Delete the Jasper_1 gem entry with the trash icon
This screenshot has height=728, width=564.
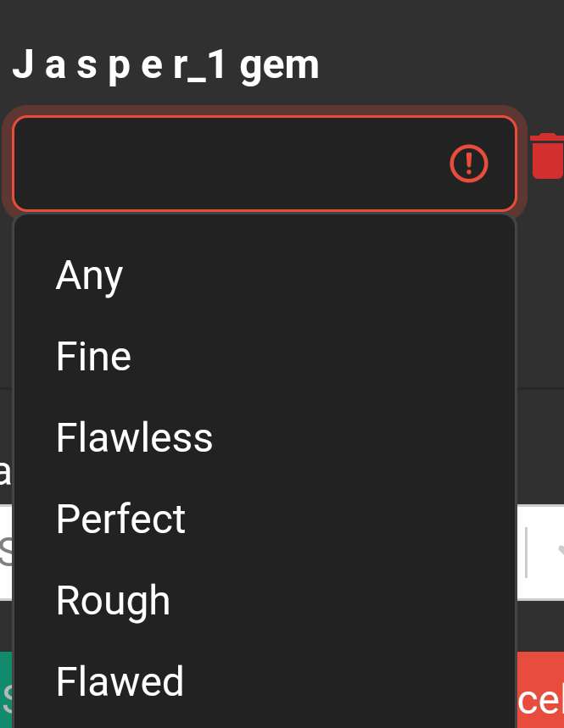coord(547,157)
